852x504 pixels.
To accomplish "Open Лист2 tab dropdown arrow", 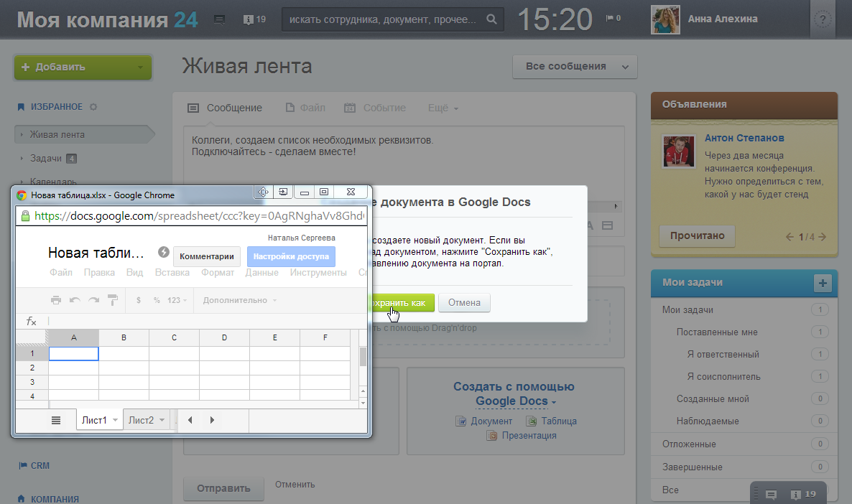I will coord(162,421).
